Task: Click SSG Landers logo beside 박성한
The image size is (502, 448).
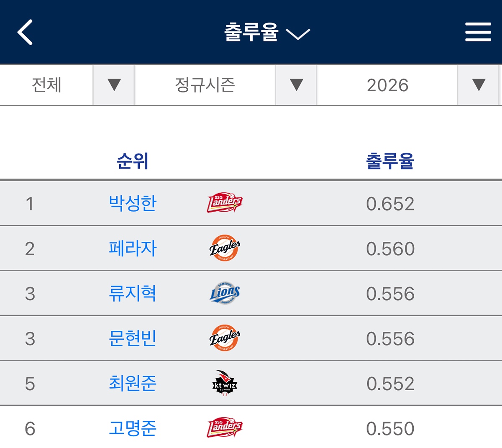Action: (225, 203)
